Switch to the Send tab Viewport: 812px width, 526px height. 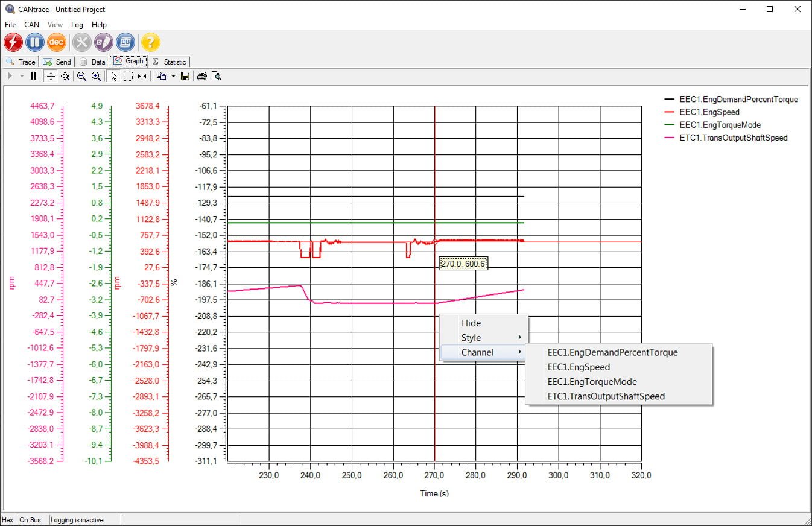click(x=57, y=62)
